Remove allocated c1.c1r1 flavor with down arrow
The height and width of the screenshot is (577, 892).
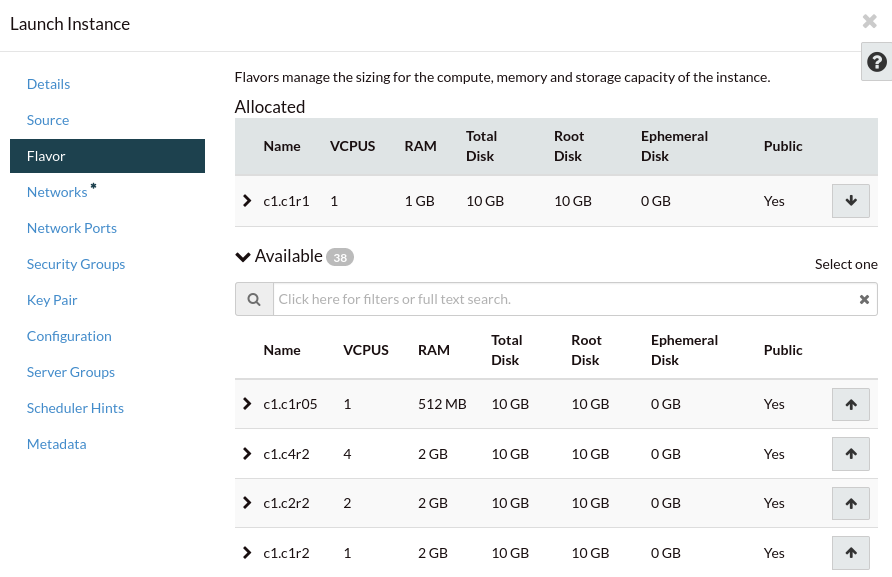850,201
